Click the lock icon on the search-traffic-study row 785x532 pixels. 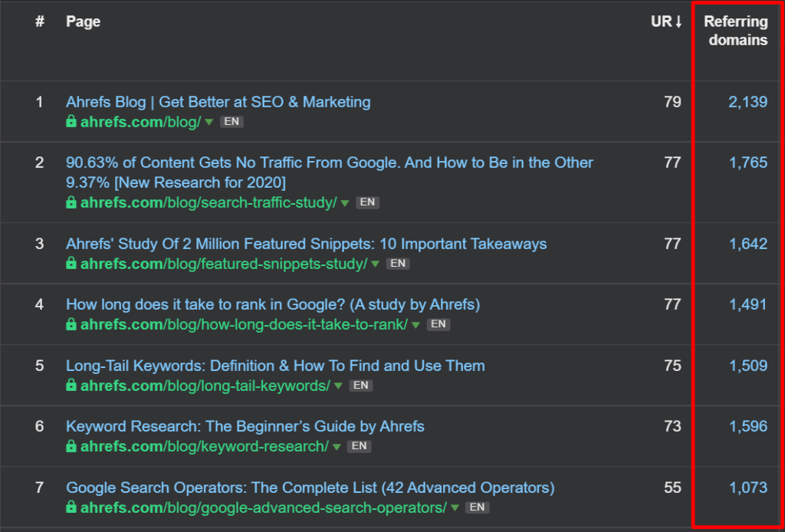tap(71, 202)
